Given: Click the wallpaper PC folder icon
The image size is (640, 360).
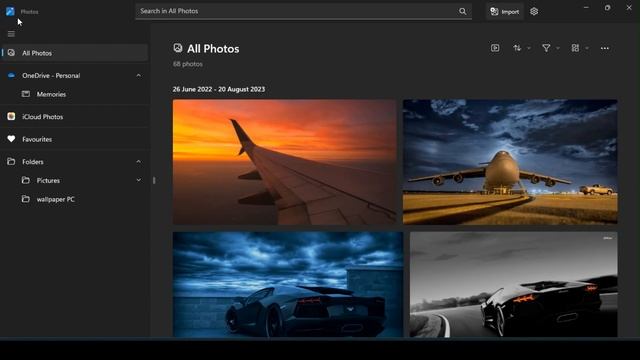Looking at the screenshot, I should pyautogui.click(x=26, y=199).
